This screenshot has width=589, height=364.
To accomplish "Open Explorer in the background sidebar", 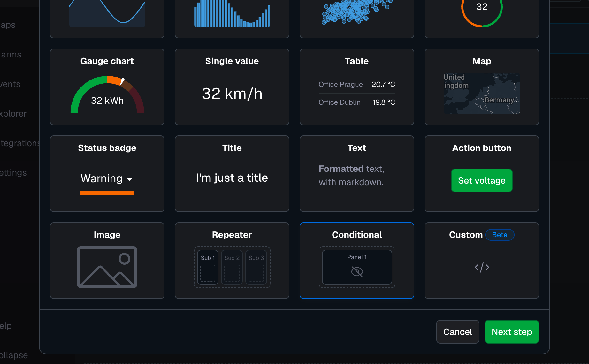I will pyautogui.click(x=13, y=114).
